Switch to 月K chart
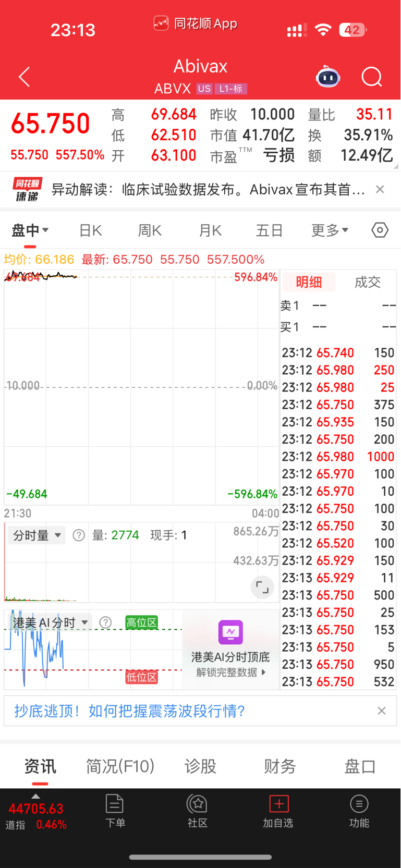401x868 pixels. point(210,230)
